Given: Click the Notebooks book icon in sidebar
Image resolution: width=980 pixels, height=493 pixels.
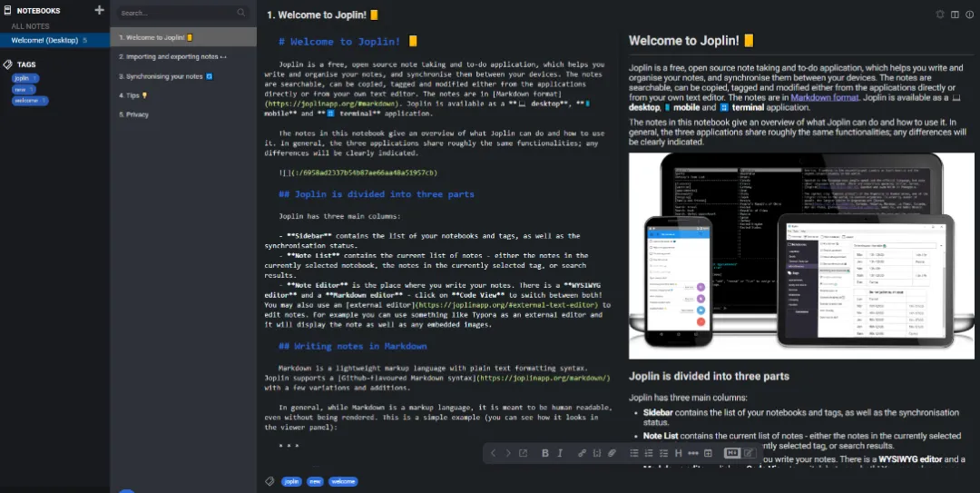Looking at the screenshot, I should click(7, 11).
